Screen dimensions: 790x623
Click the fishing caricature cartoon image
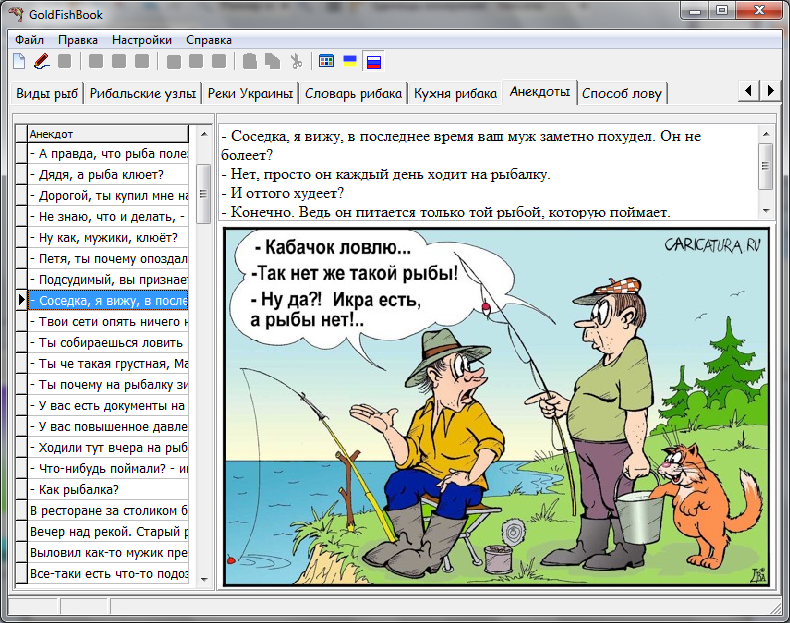pos(496,406)
